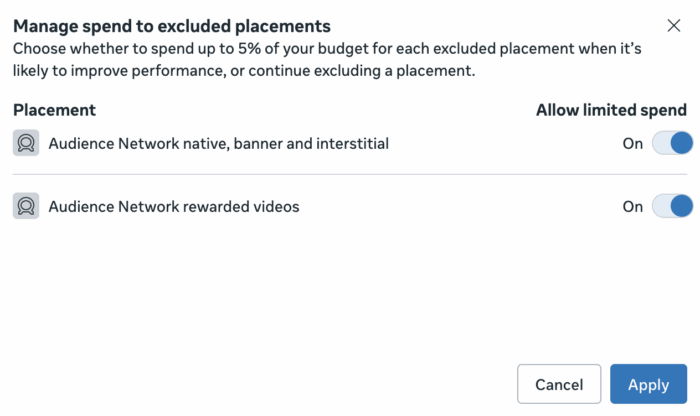The width and height of the screenshot is (700, 416).
Task: Turn off limited spend for rewarded videos
Action: [672, 207]
